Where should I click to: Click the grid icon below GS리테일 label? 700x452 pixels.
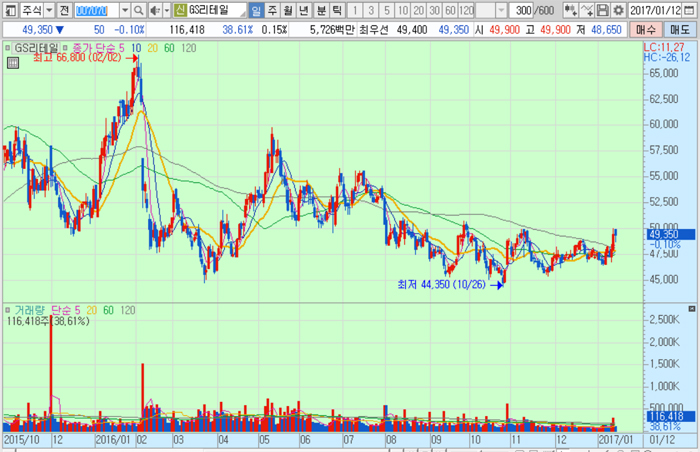coord(12,62)
